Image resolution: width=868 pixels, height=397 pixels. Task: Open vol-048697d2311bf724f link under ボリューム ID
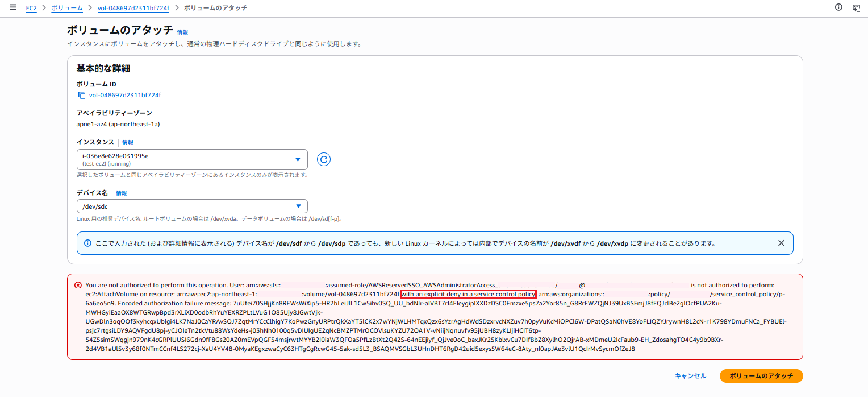point(125,96)
